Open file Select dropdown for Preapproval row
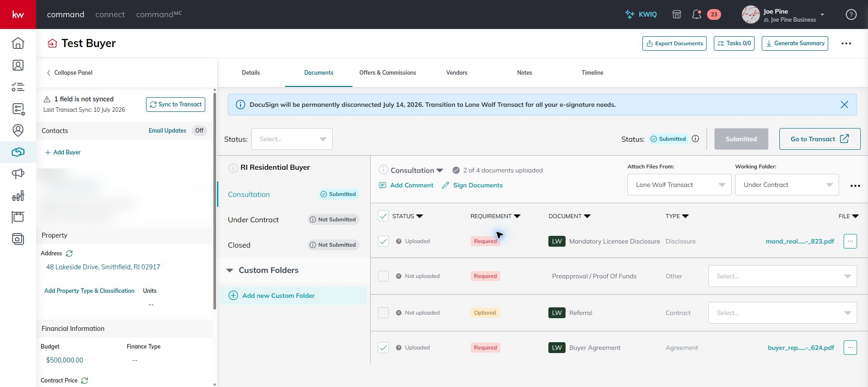 tap(783, 276)
